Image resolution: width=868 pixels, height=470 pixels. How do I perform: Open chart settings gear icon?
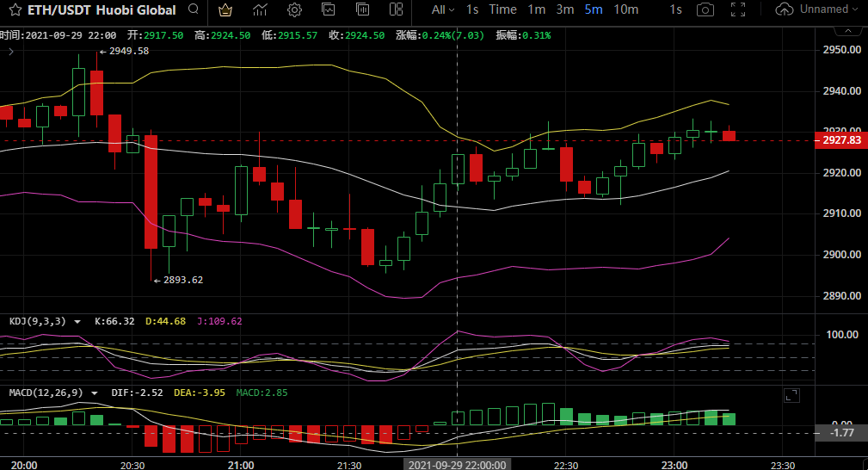point(294,10)
